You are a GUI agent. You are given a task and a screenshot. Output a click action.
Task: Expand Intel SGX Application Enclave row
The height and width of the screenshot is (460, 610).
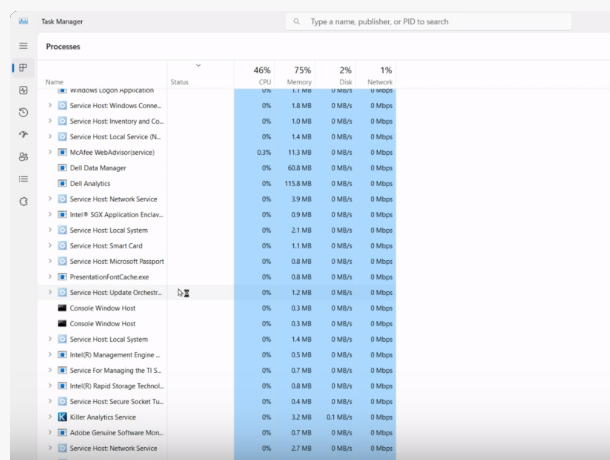pyautogui.click(x=50, y=214)
